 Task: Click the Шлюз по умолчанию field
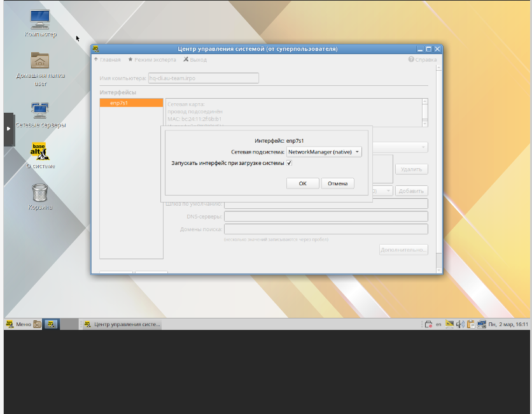[326, 204]
